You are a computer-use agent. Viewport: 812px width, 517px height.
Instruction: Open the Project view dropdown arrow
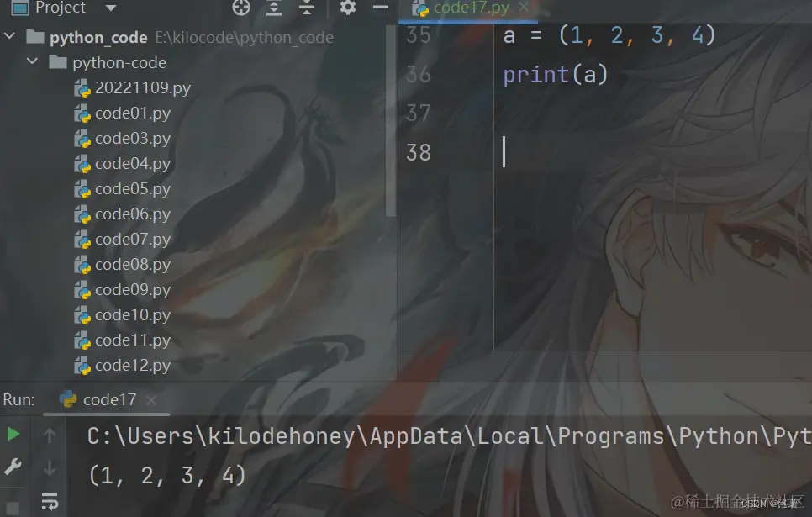pos(111,8)
